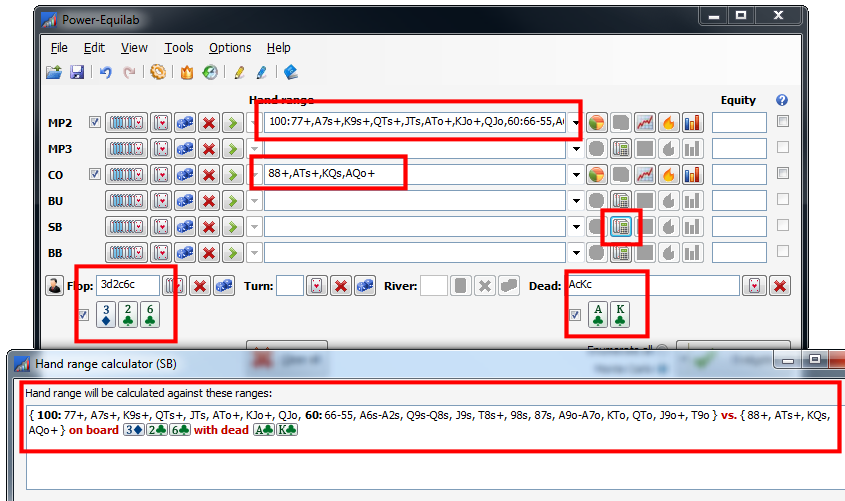Expand MP2 hand range dropdown
845x501 pixels.
click(576, 123)
